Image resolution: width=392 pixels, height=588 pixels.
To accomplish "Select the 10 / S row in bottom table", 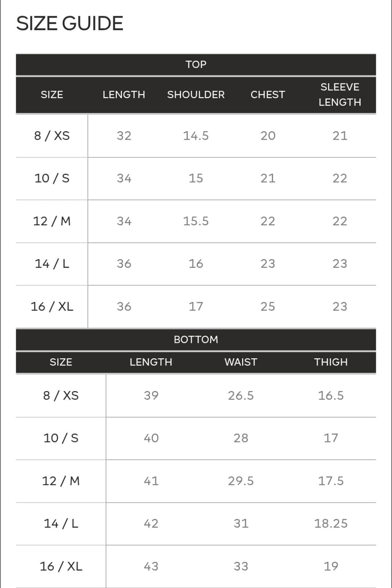I will click(x=196, y=438).
